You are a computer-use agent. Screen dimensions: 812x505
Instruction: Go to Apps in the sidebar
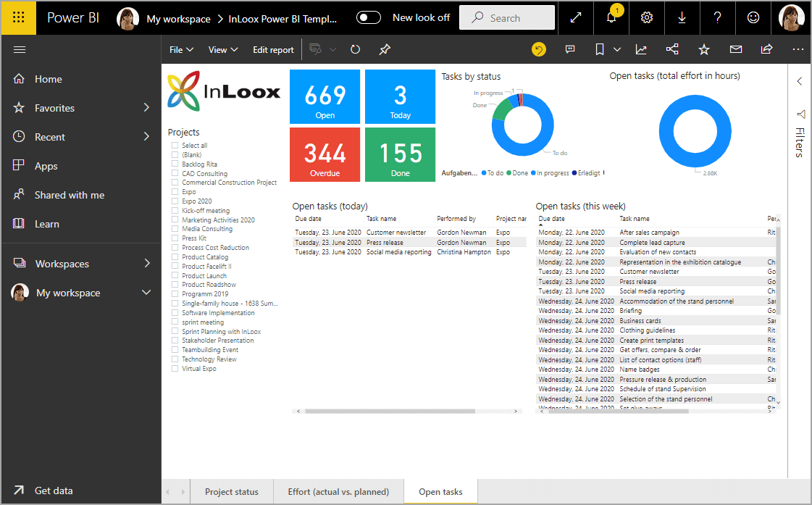click(46, 166)
